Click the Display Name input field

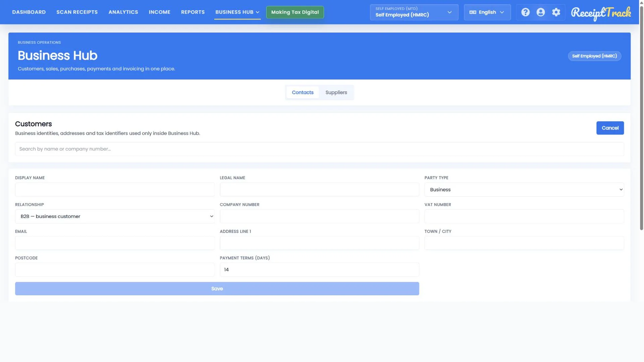(x=115, y=190)
